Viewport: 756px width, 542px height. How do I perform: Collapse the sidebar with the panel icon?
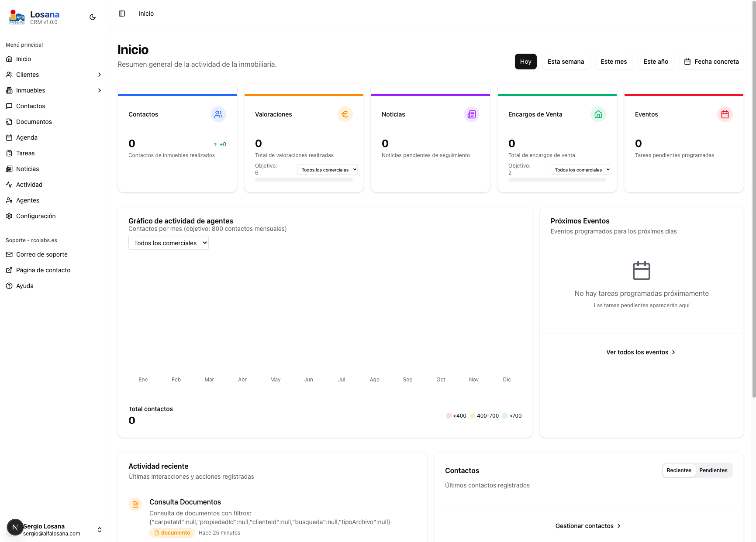point(122,14)
